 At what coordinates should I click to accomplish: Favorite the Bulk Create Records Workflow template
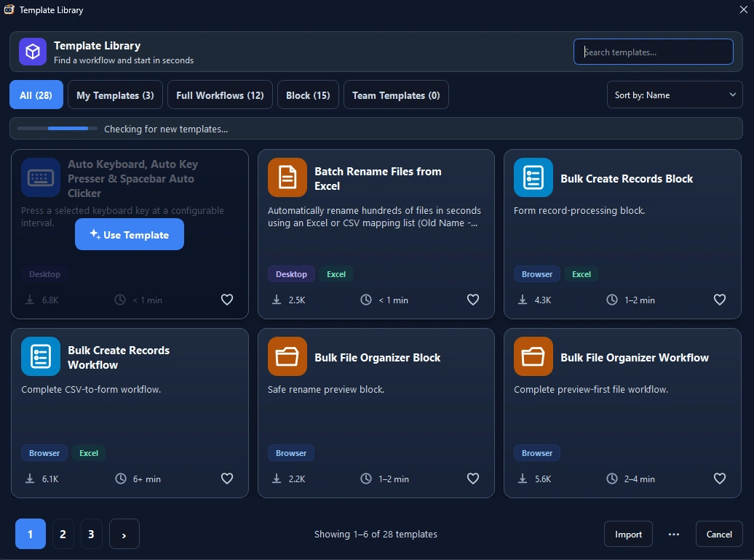click(227, 479)
